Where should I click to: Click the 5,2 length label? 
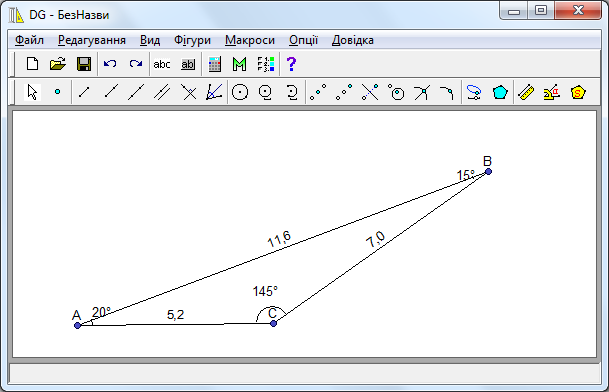(176, 315)
